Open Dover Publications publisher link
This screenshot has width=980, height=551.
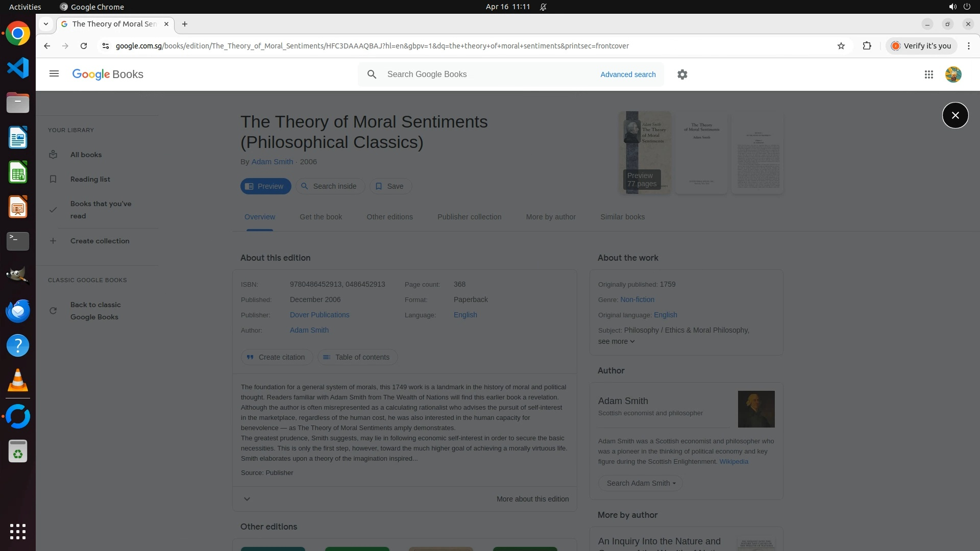320,315
